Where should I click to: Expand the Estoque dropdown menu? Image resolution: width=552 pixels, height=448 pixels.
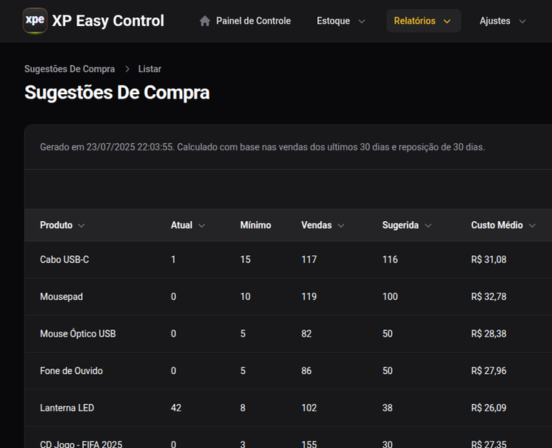coord(340,21)
